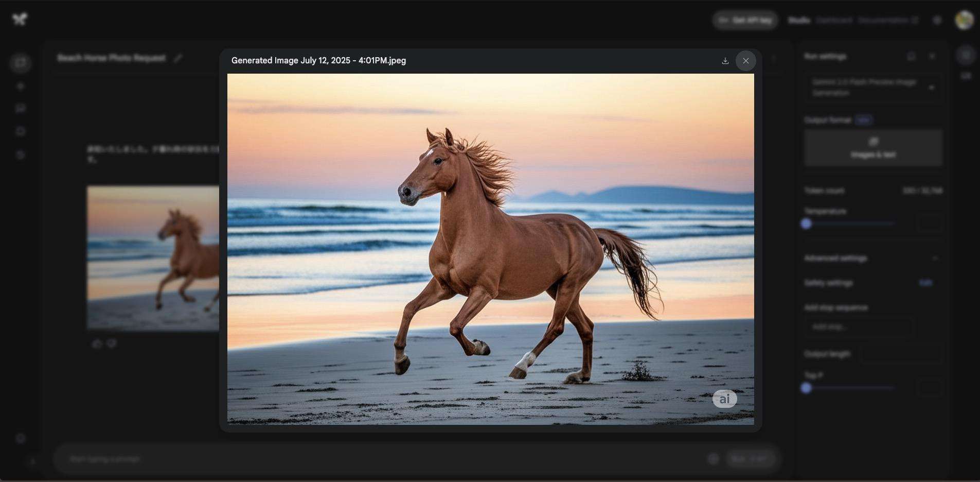Click the add media icon beside Run

pos(713,458)
